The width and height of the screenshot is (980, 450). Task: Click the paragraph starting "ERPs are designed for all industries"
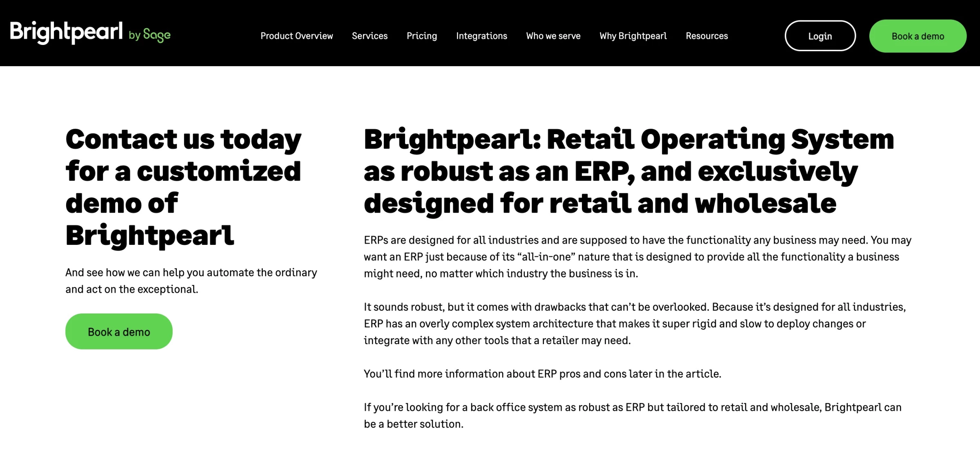[637, 257]
